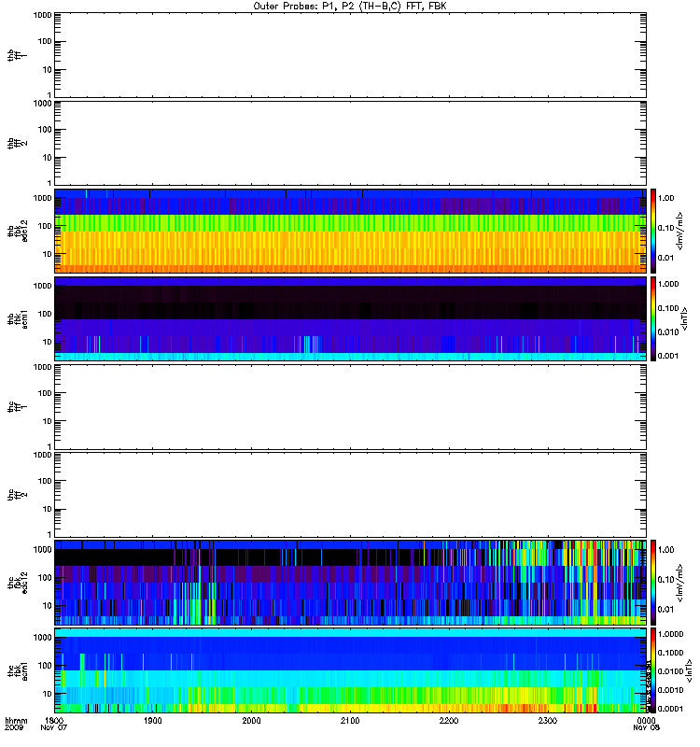
Task: Click the "thb fff 1" y-axis title
Action: pos(17,55)
